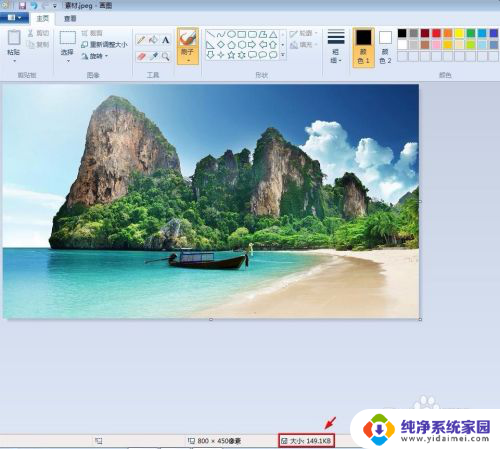The width and height of the screenshot is (500, 449).
Task: Open the Paste dropdown arrow
Action: (14, 61)
